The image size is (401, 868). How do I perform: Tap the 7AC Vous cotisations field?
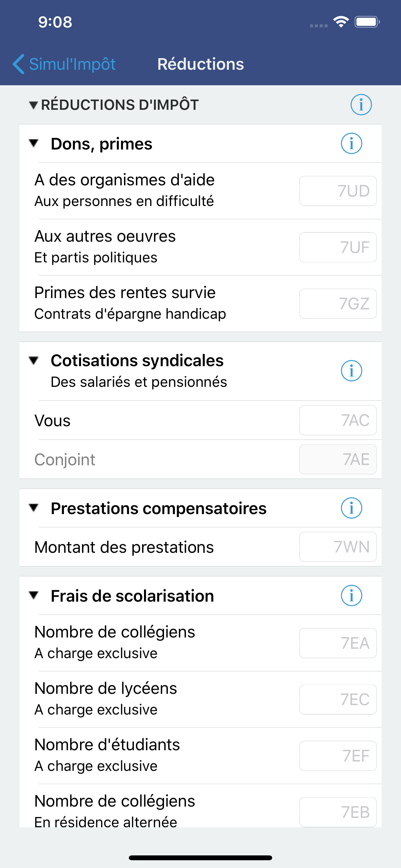click(338, 420)
